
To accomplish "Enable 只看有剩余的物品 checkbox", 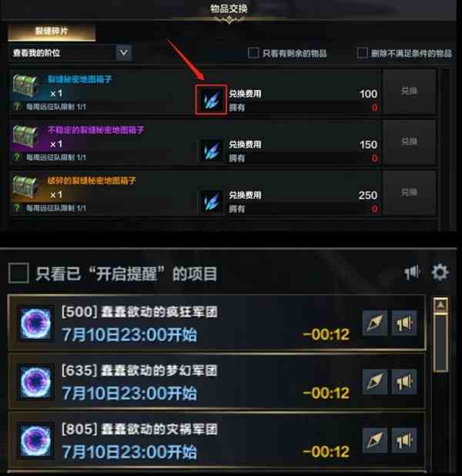I will click(253, 53).
